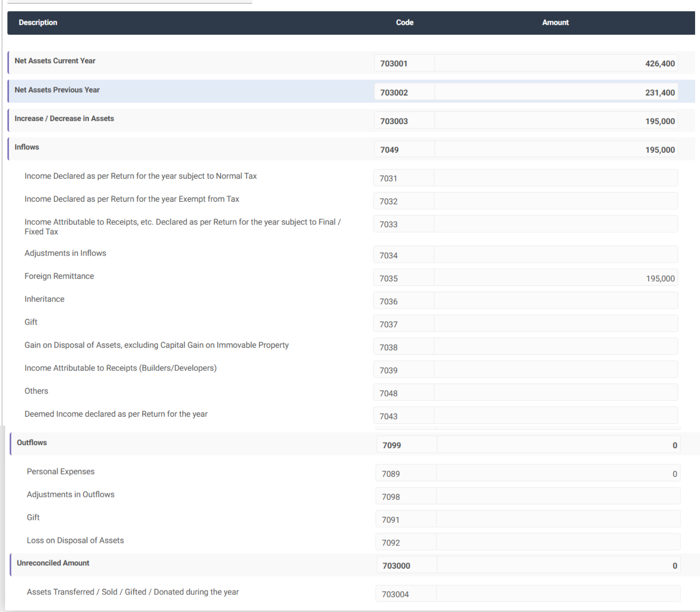Click amount field for code 7032
The width and height of the screenshot is (700, 612).
[556, 201]
